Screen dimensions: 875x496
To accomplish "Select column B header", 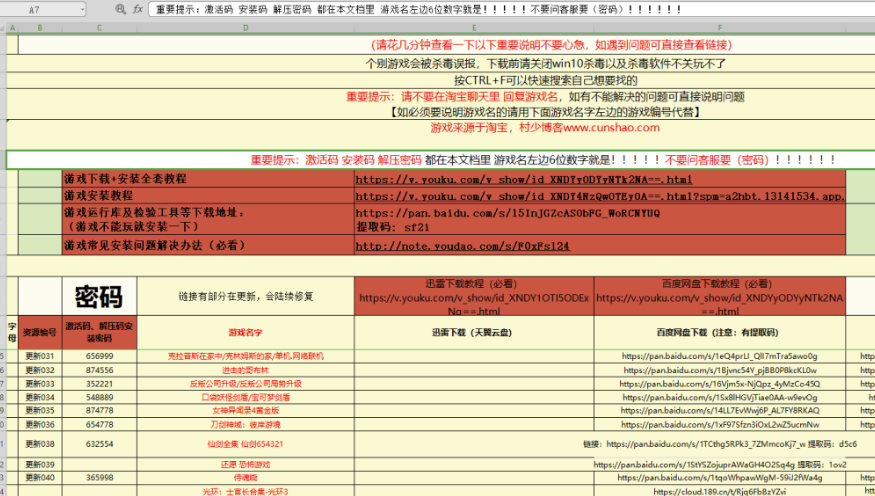I will (40, 27).
